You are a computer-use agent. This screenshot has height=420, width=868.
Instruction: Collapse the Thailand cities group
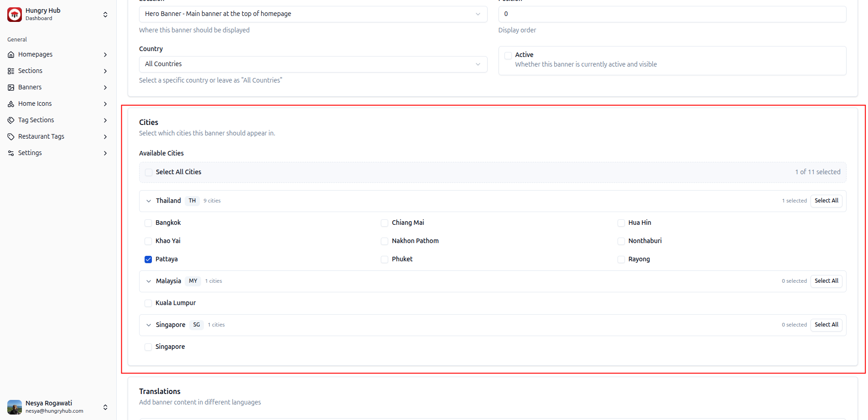point(149,201)
